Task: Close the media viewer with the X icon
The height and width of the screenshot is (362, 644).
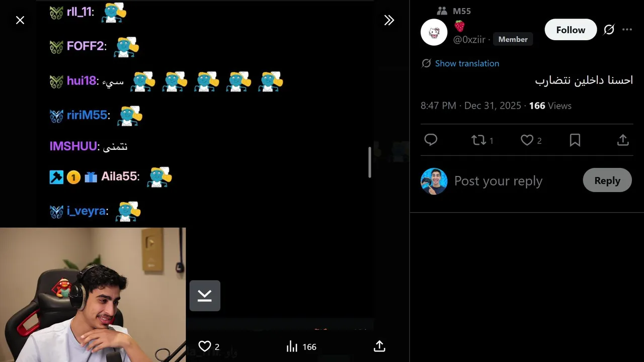Action: 20,20
